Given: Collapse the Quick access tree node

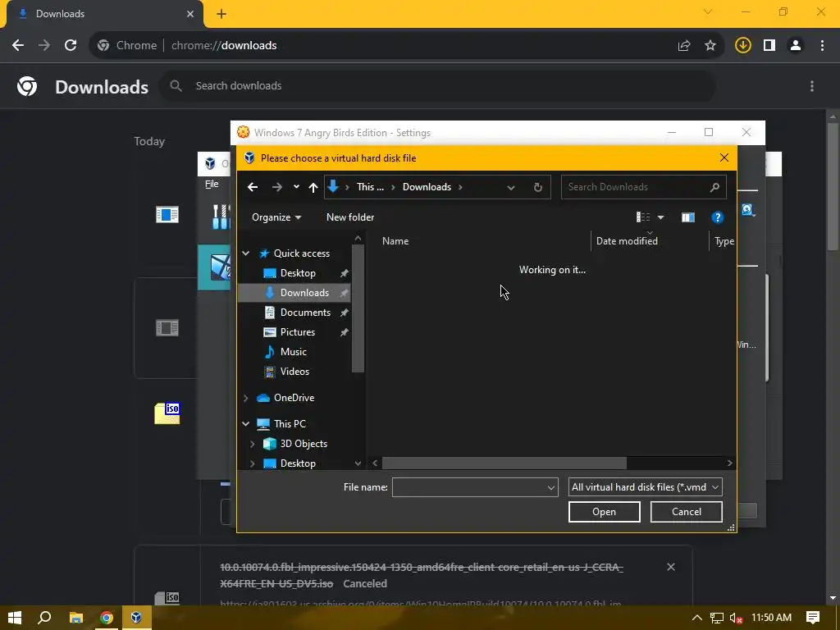Looking at the screenshot, I should click(x=246, y=253).
